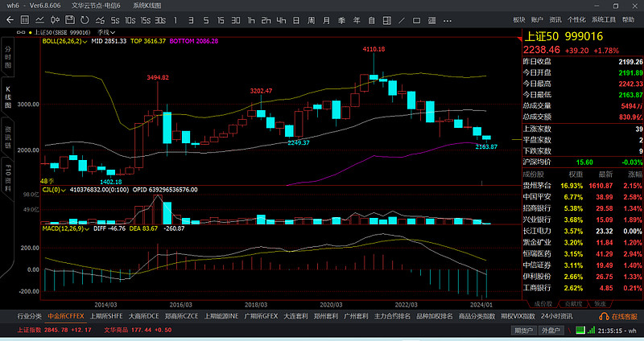Viewport: 644px width, 341px height.
Task: Open the 系统工具 menu
Action: (605, 18)
